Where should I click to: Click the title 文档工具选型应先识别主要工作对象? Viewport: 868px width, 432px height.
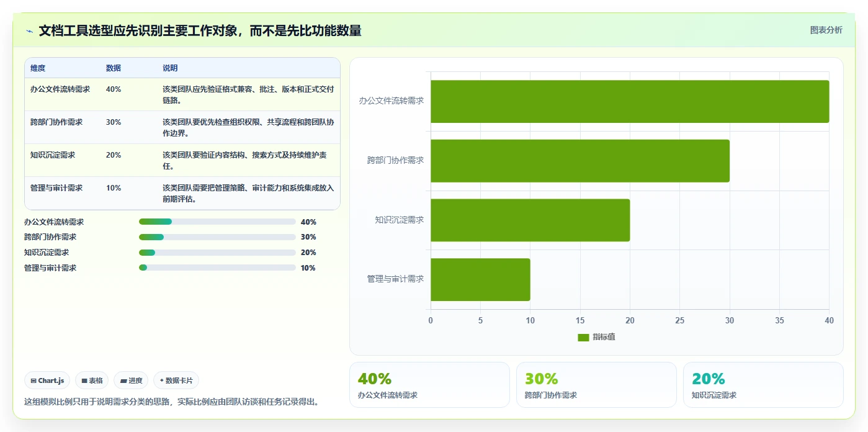click(x=200, y=31)
